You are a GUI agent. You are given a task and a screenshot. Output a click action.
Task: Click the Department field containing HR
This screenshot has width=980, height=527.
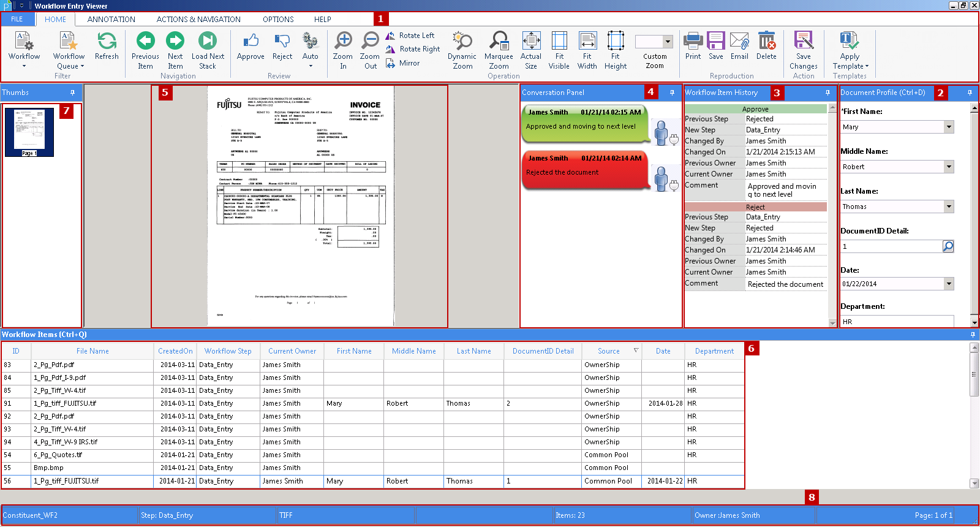coord(897,321)
